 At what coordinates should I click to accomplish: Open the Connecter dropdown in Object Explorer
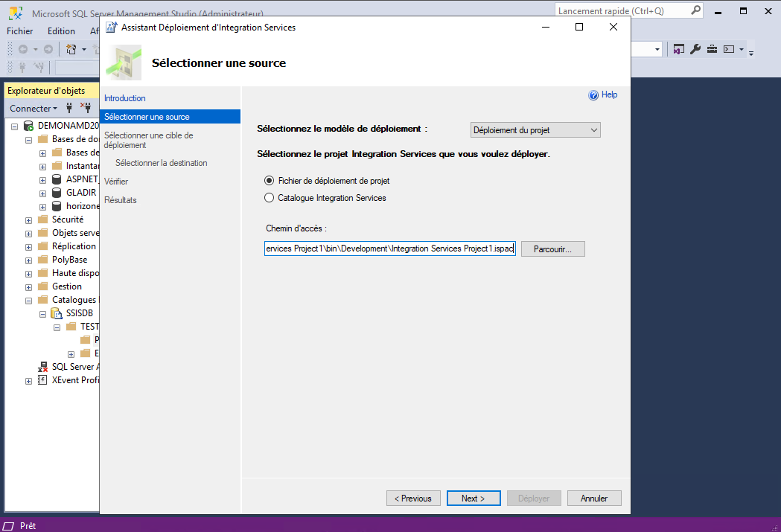tap(34, 109)
